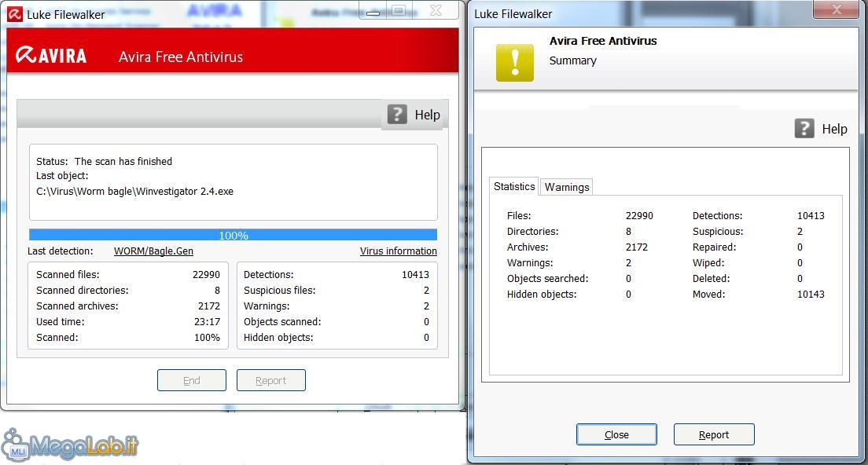This screenshot has width=868, height=465.
Task: Close the Luke Filewalker scan window via title bar X
Action: click(x=436, y=10)
